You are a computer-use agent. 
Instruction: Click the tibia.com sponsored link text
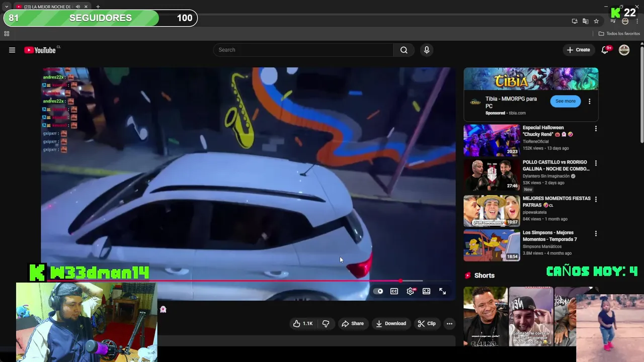pos(517,113)
